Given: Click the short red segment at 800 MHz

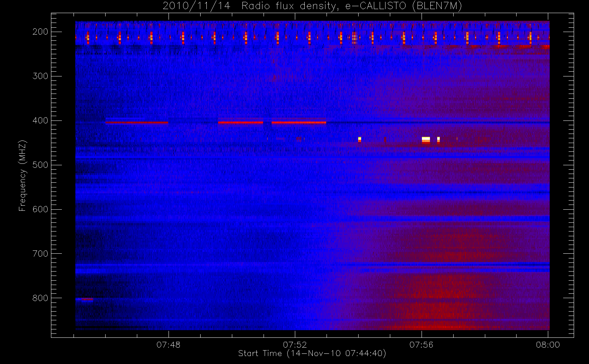Looking at the screenshot, I should click(87, 300).
